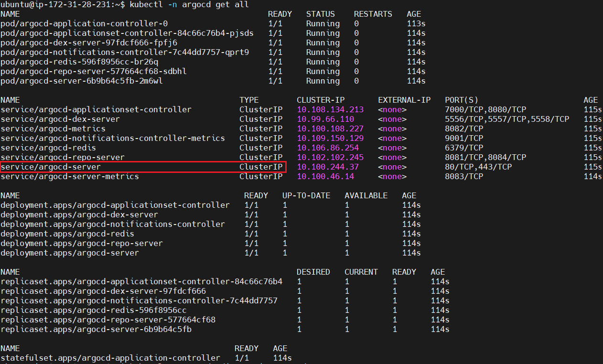This screenshot has height=364, width=603.
Task: Click the service/argocd-server-metrics name
Action: pyautogui.click(x=70, y=176)
